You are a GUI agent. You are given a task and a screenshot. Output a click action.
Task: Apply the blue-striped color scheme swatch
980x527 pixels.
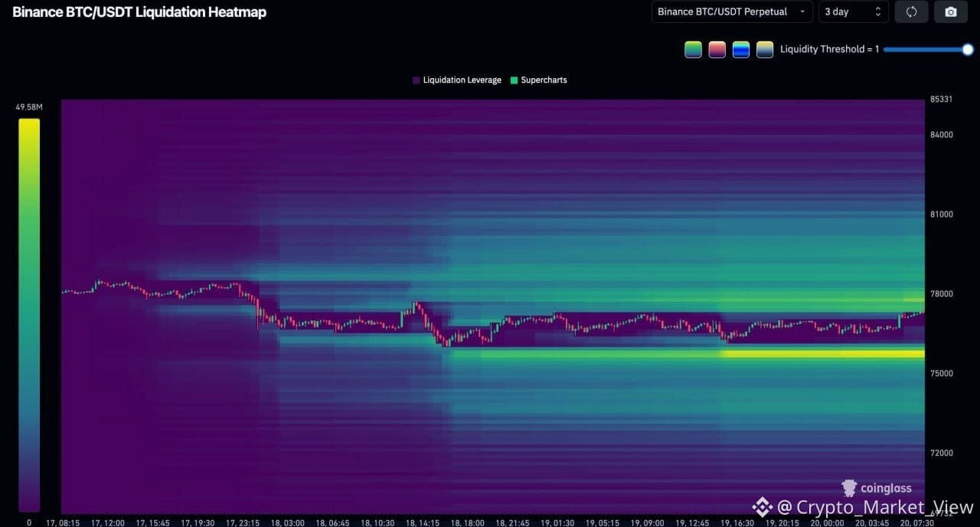click(740, 49)
